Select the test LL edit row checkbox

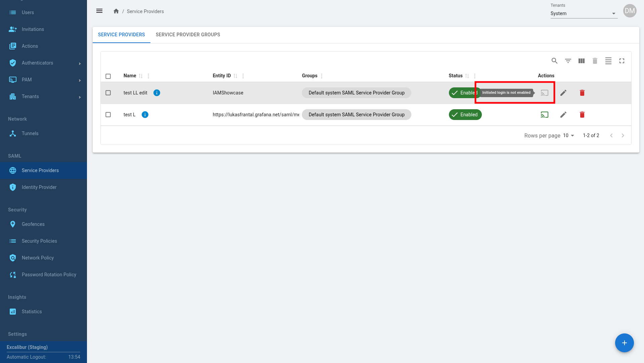point(108,93)
